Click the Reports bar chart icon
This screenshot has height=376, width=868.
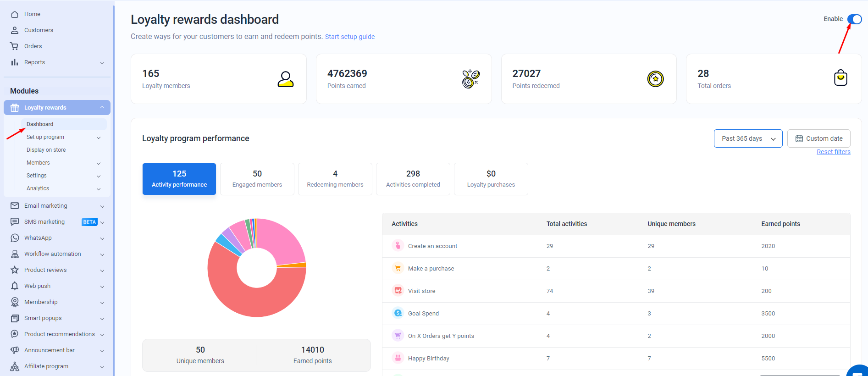click(x=15, y=62)
